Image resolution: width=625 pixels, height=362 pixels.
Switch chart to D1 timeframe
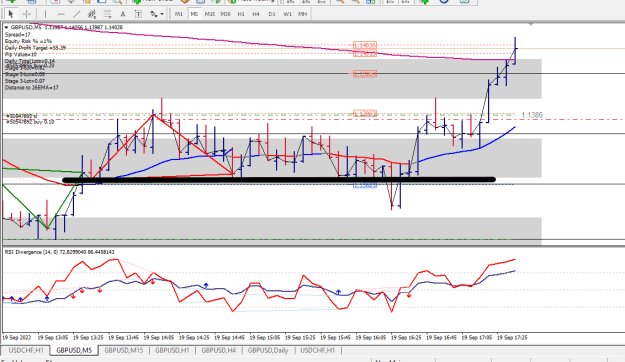coord(271,14)
